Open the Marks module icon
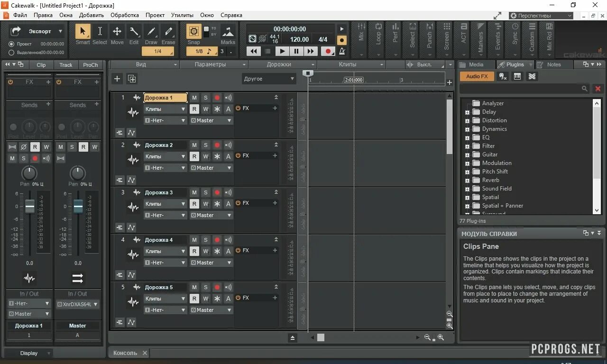 (x=228, y=32)
